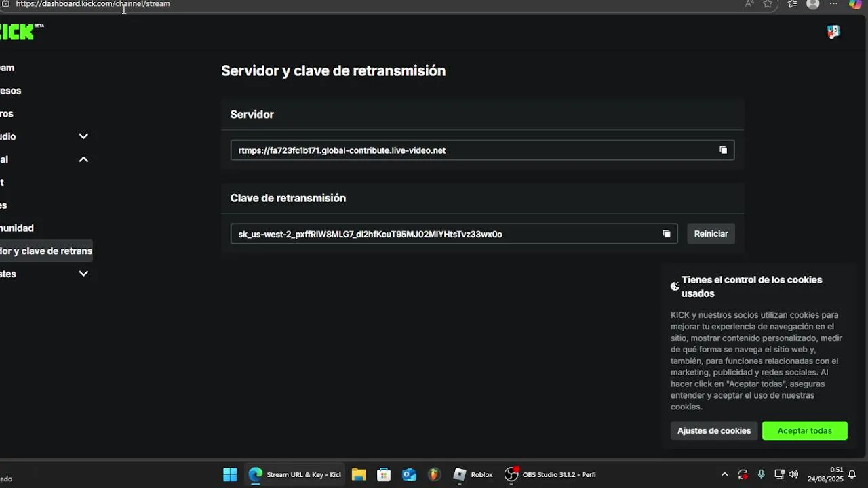Open the browser profile icon

point(813,4)
